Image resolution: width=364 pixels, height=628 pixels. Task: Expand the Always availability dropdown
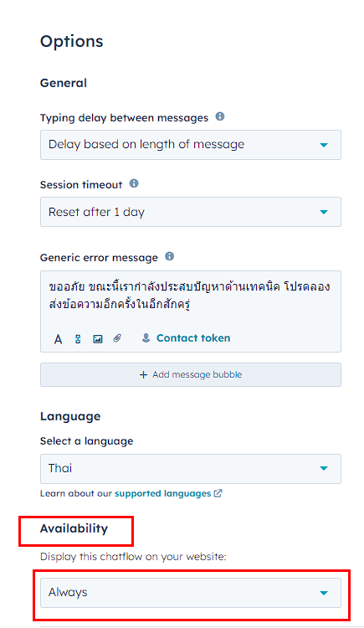click(191, 593)
